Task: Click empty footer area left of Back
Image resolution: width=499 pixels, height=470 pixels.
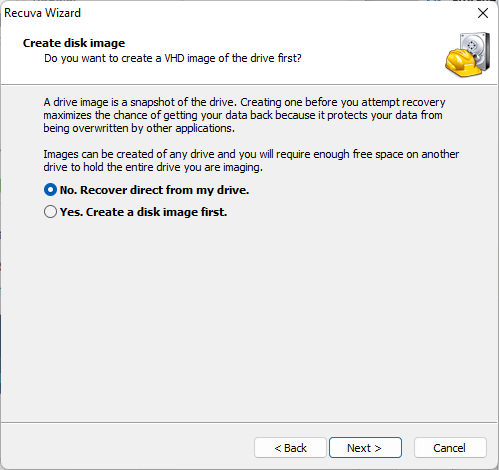Action: point(127,448)
